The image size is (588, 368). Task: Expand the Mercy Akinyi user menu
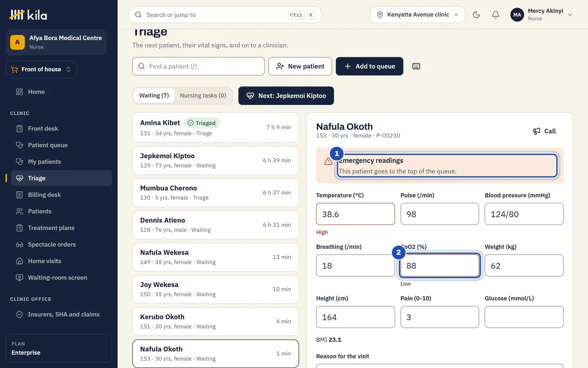(542, 15)
